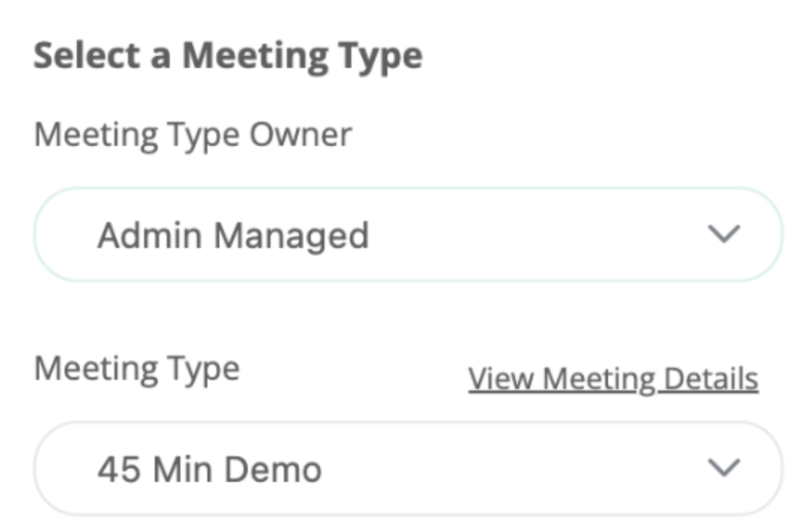Click the '45 Min Demo' selected value text
The height and width of the screenshot is (532, 805).
pos(209,470)
